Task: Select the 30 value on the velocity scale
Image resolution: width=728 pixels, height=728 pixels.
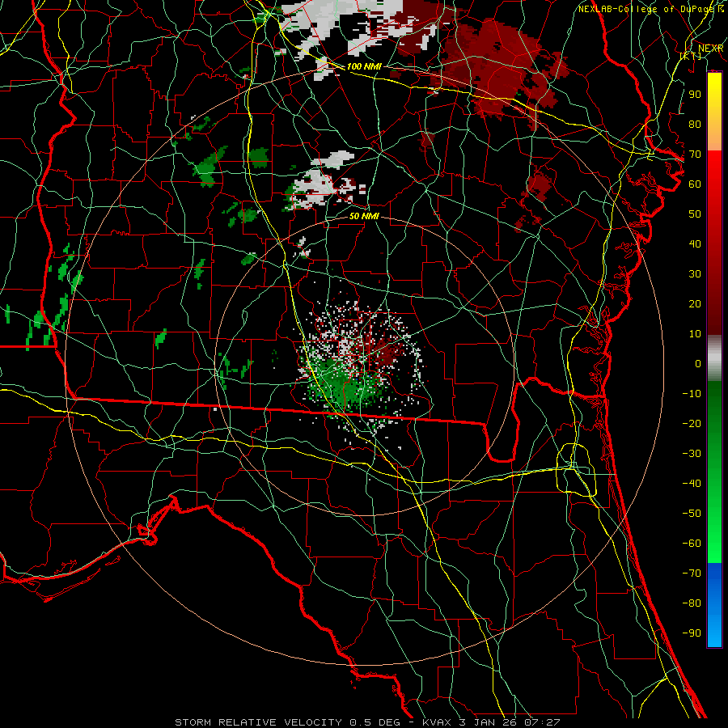Action: 695,274
